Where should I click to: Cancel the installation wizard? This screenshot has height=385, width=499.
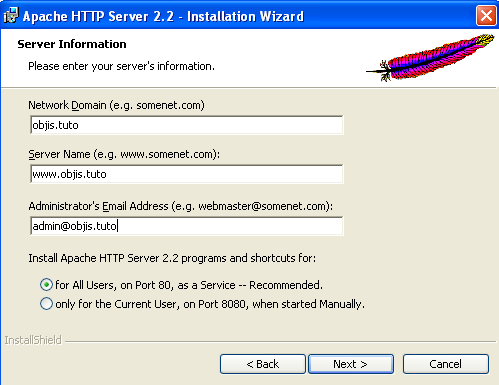click(x=446, y=364)
